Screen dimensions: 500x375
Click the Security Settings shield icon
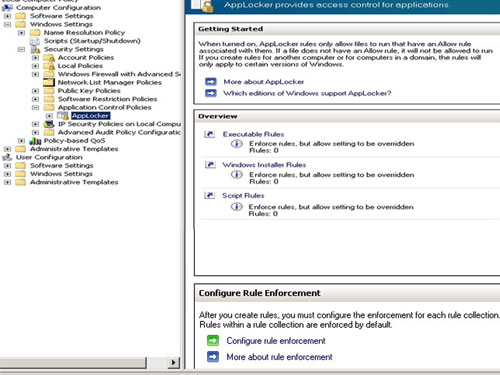tap(35, 49)
